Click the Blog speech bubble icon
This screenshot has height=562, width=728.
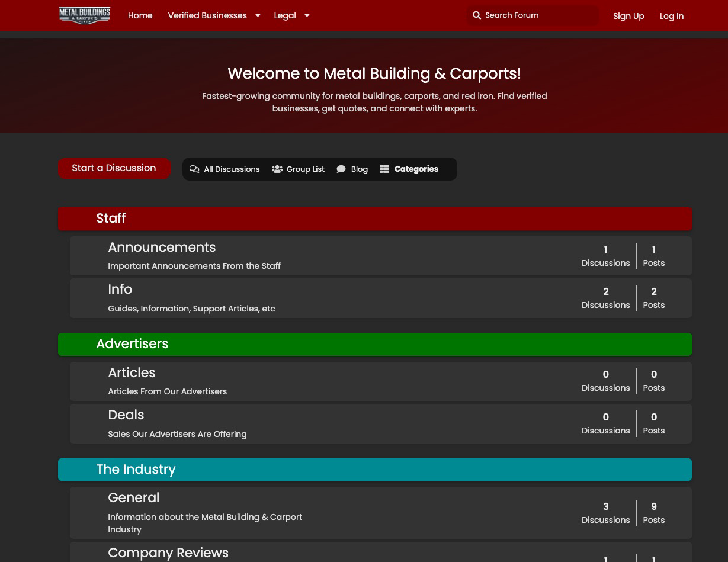pyautogui.click(x=341, y=169)
